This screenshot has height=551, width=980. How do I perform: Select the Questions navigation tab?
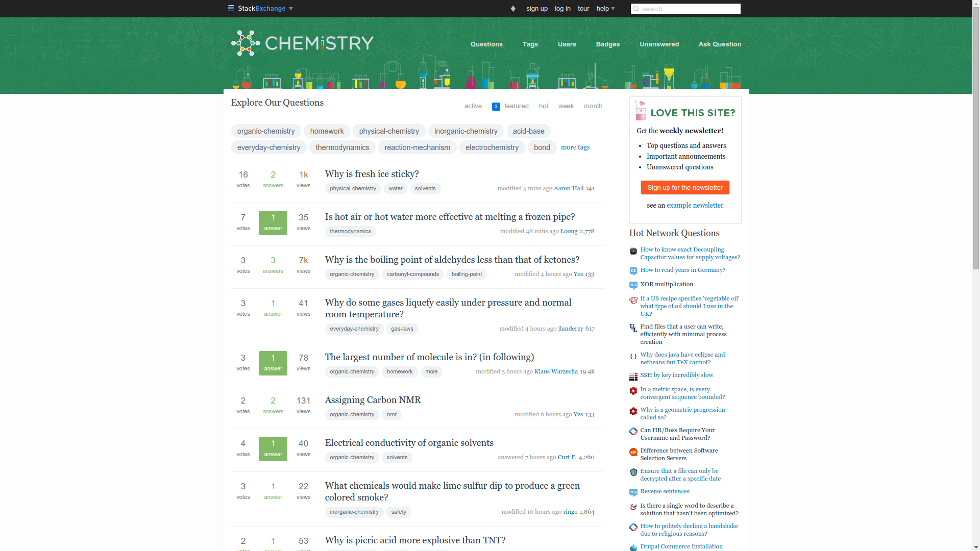[486, 44]
